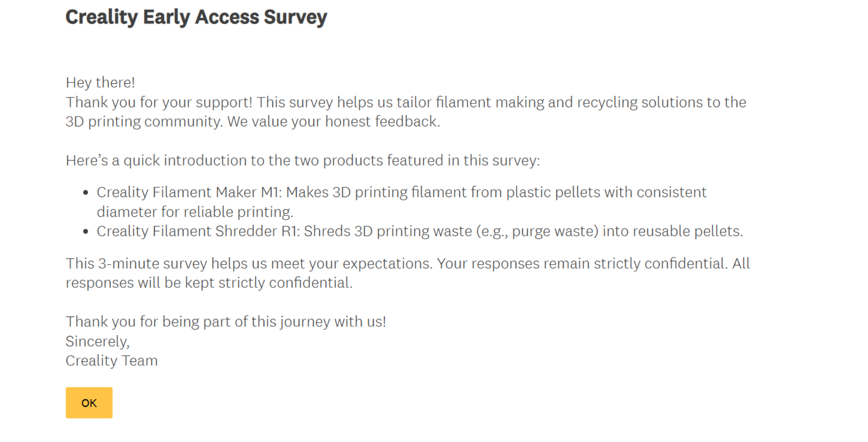Click the bullet dot before Filament Maker M1
Screen dimensions: 868x442
(86, 192)
